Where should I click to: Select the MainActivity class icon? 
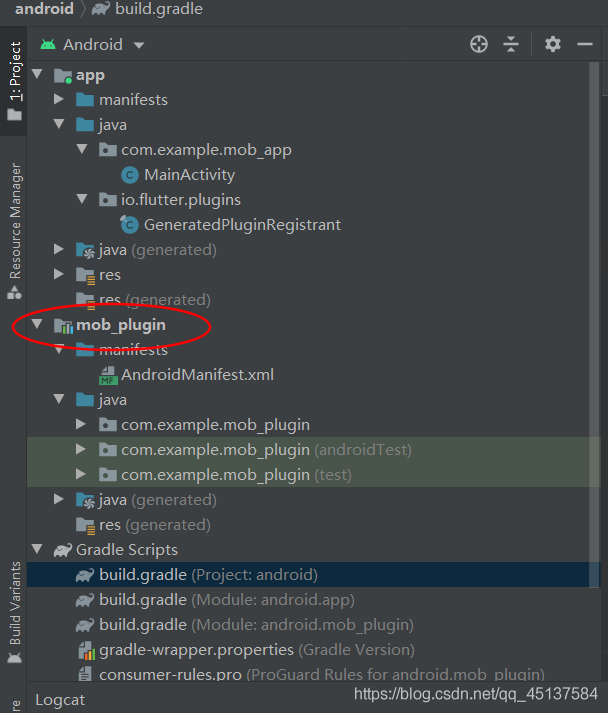[x=129, y=175]
